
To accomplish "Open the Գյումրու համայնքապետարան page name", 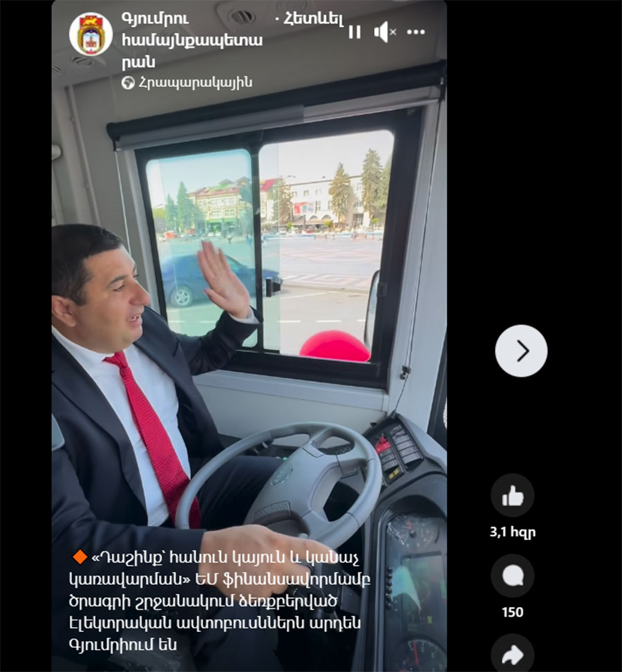I will tap(192, 40).
